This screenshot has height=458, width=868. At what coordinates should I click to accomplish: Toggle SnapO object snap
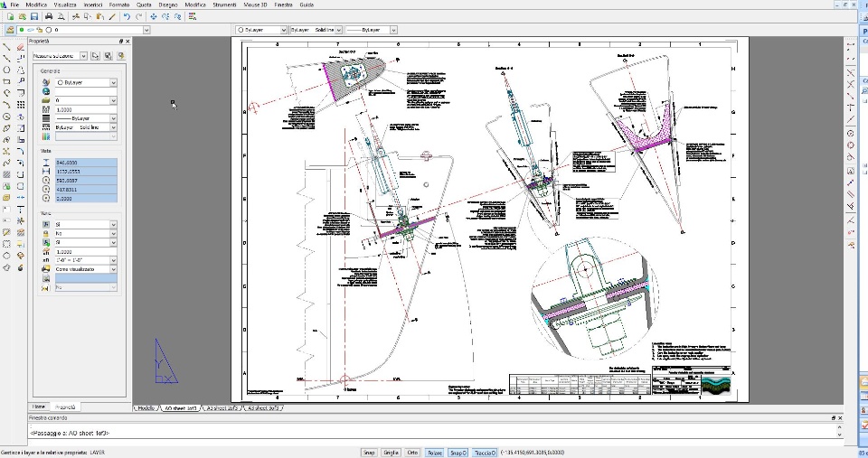click(x=458, y=453)
